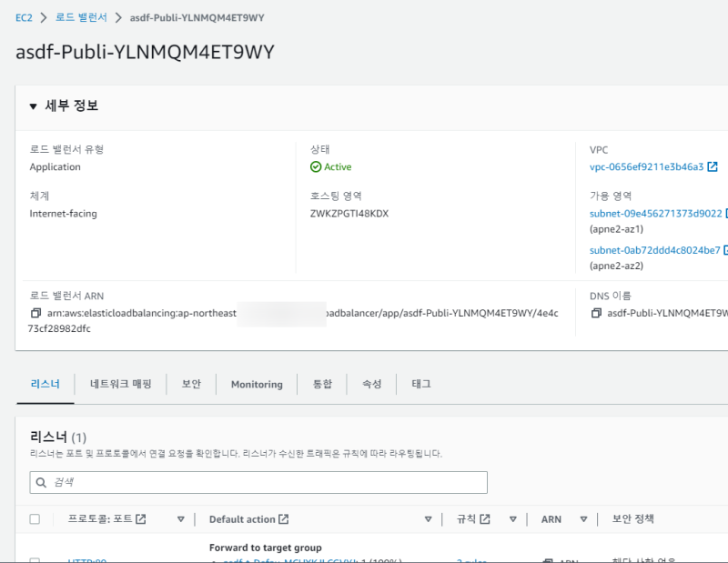728x563 pixels.
Task: Sort by 규칙 column arrow
Action: pyautogui.click(x=513, y=519)
